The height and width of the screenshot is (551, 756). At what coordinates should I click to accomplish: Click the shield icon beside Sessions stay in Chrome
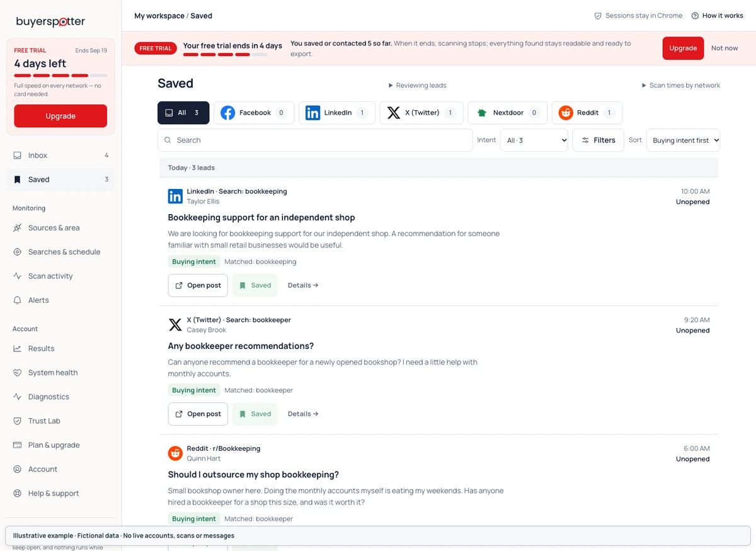[x=598, y=16]
